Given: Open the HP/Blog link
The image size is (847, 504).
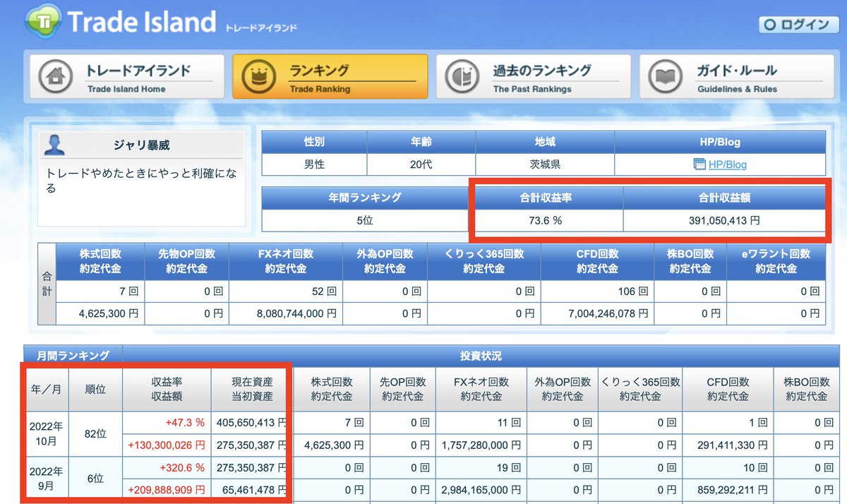Looking at the screenshot, I should click(727, 164).
